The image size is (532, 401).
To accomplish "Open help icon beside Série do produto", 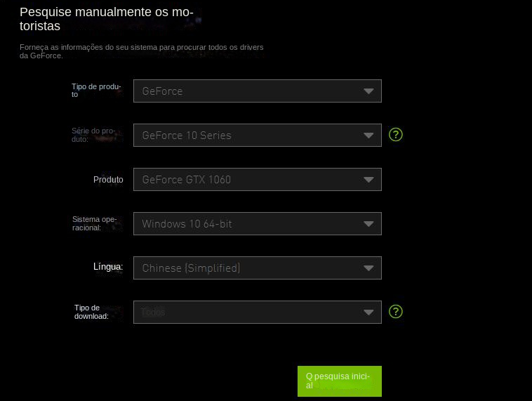I will pos(396,135).
